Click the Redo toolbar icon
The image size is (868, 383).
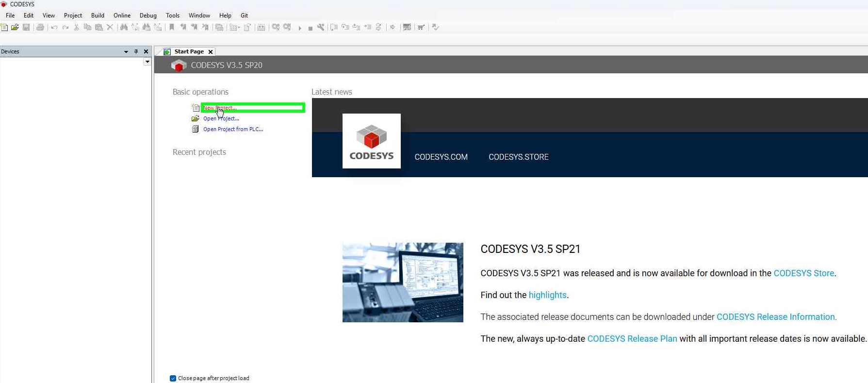coord(66,27)
